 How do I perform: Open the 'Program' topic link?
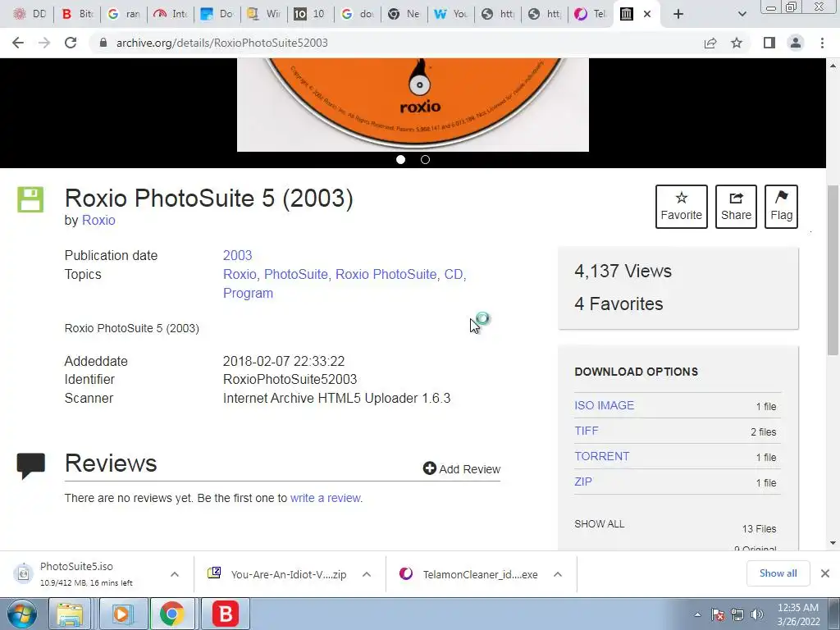click(x=248, y=294)
